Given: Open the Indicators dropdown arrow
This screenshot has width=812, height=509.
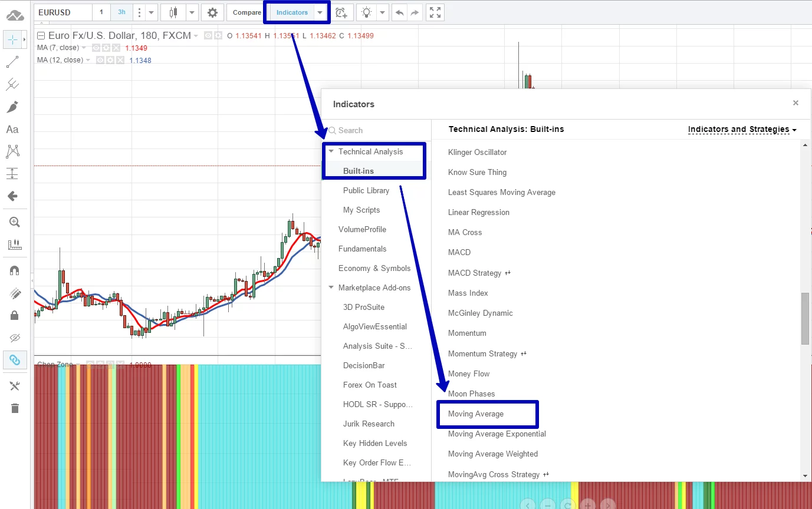Looking at the screenshot, I should pos(320,12).
